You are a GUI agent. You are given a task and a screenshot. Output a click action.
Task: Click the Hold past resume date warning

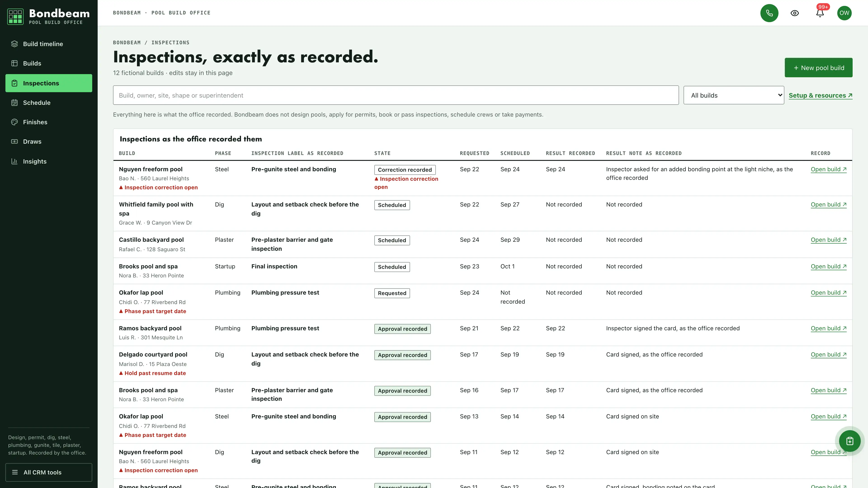click(152, 373)
